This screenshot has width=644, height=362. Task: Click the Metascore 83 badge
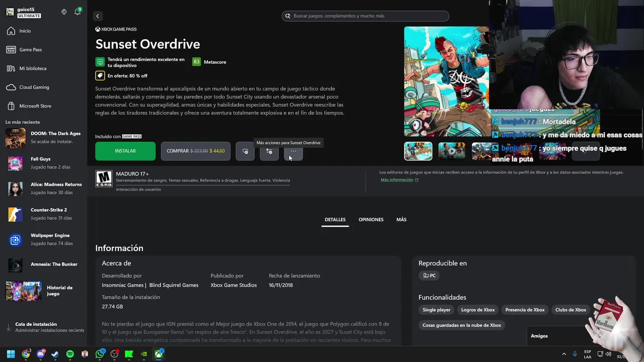tap(196, 62)
